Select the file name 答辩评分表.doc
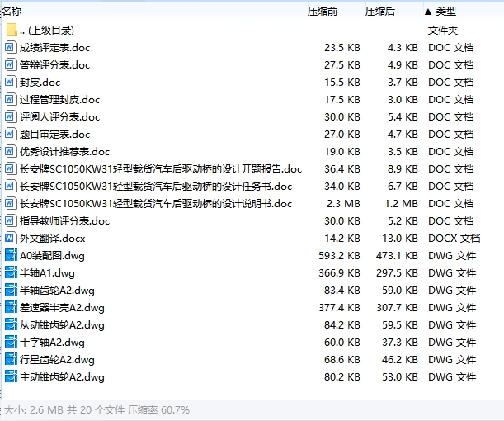Viewport: 504px width, 421px height. coord(54,65)
